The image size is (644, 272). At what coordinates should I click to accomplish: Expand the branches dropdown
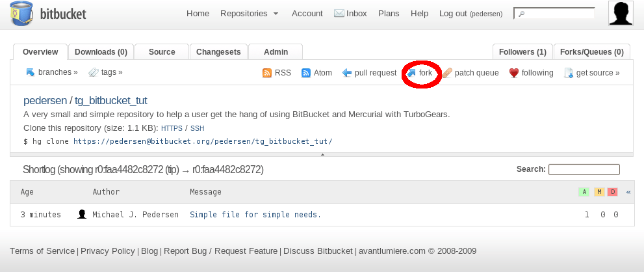[51, 72]
